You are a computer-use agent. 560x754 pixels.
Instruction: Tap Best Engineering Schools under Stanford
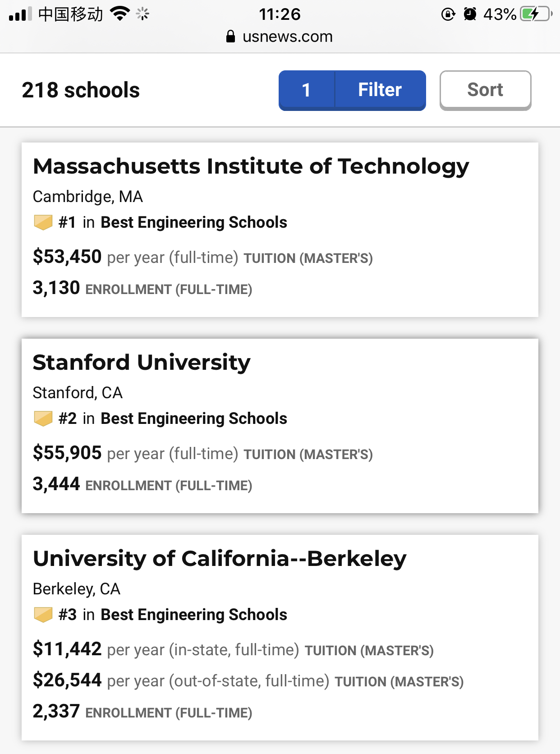pyautogui.click(x=194, y=418)
